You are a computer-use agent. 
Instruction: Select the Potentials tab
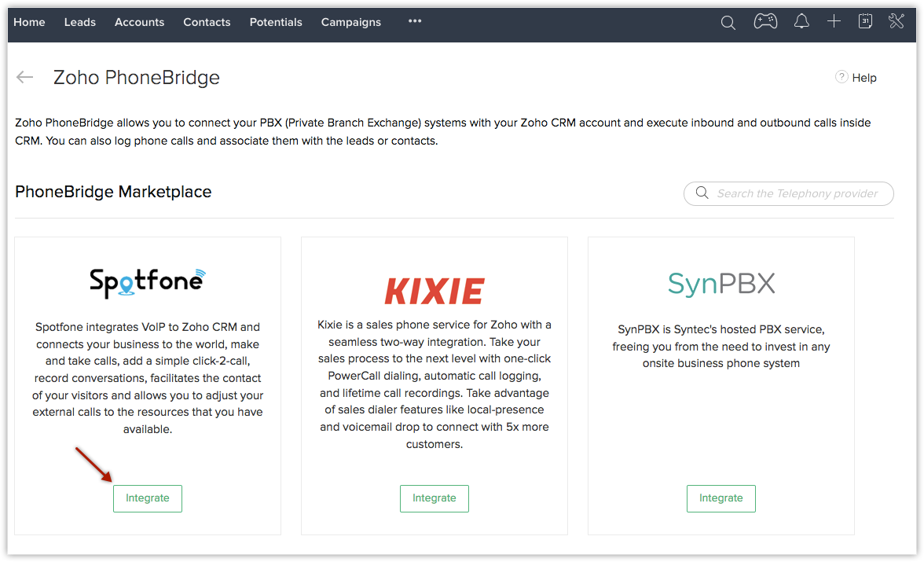coord(276,23)
